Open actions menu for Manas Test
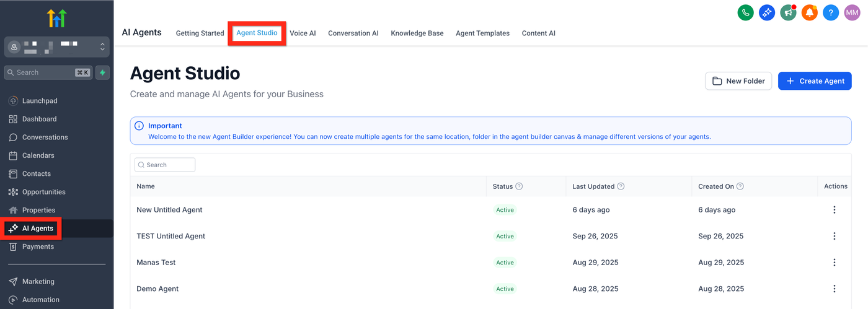The height and width of the screenshot is (309, 868). [x=834, y=263]
